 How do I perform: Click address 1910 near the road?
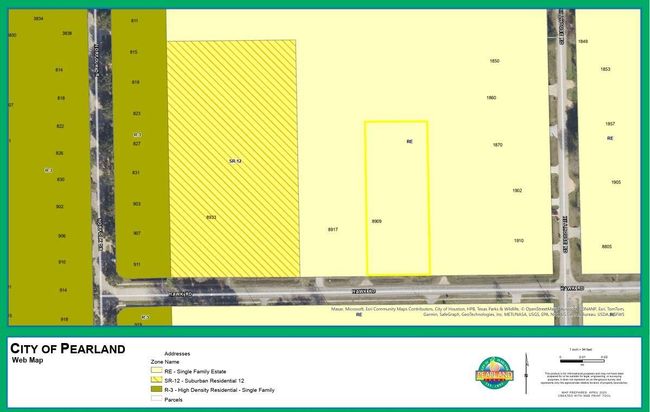[x=519, y=240]
